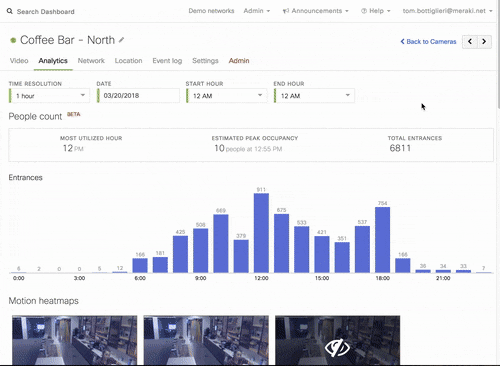Select the 12:00 bar showing 911 entrances
The width and height of the screenshot is (500, 366).
[x=261, y=233]
